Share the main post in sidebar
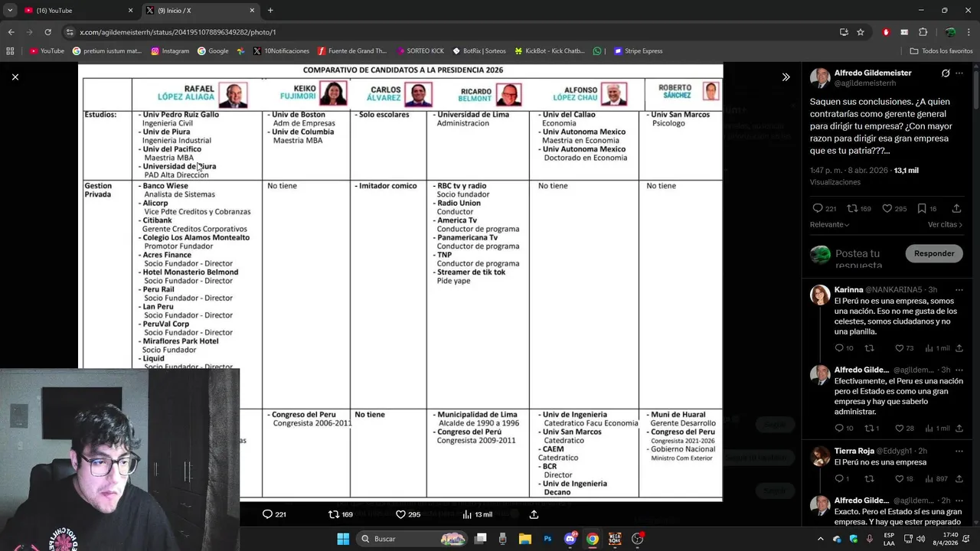The image size is (980, 551). pos(956,208)
